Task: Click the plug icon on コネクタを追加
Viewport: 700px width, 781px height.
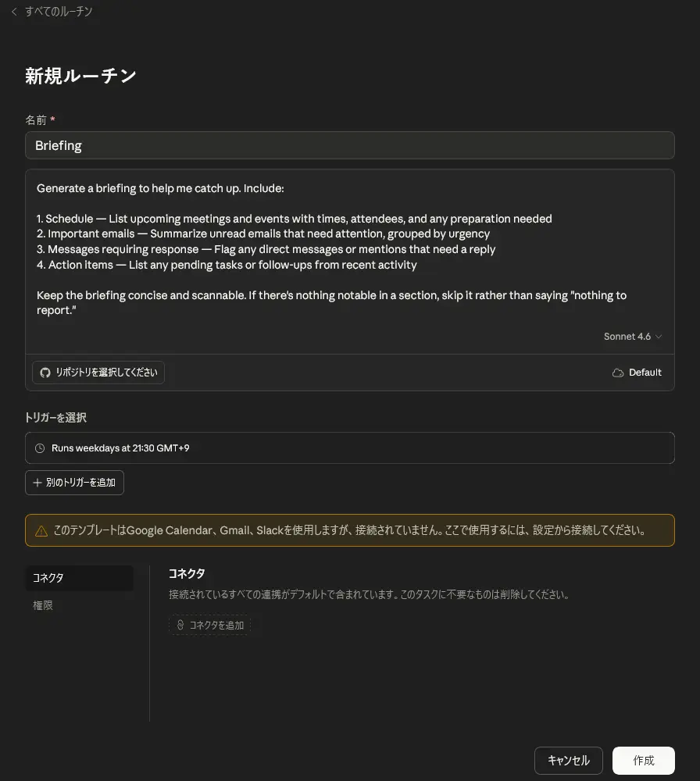Action: (x=180, y=625)
